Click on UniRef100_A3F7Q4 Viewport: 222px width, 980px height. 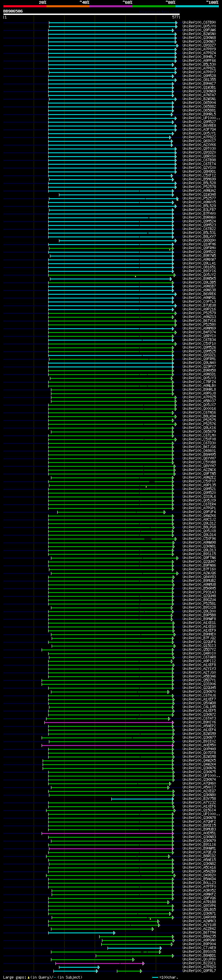tap(199, 129)
